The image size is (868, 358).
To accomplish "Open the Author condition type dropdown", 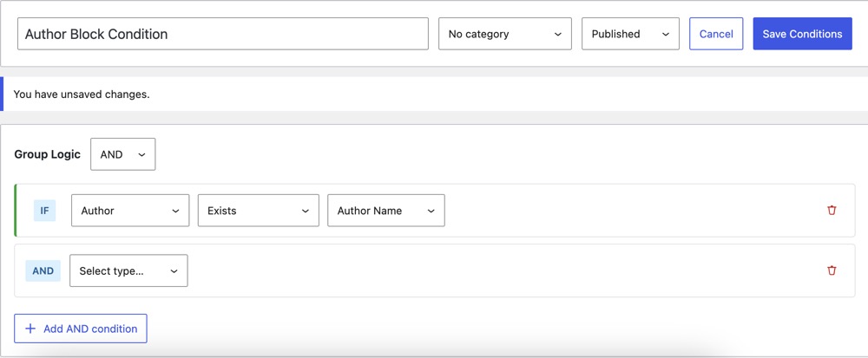I will tap(130, 211).
